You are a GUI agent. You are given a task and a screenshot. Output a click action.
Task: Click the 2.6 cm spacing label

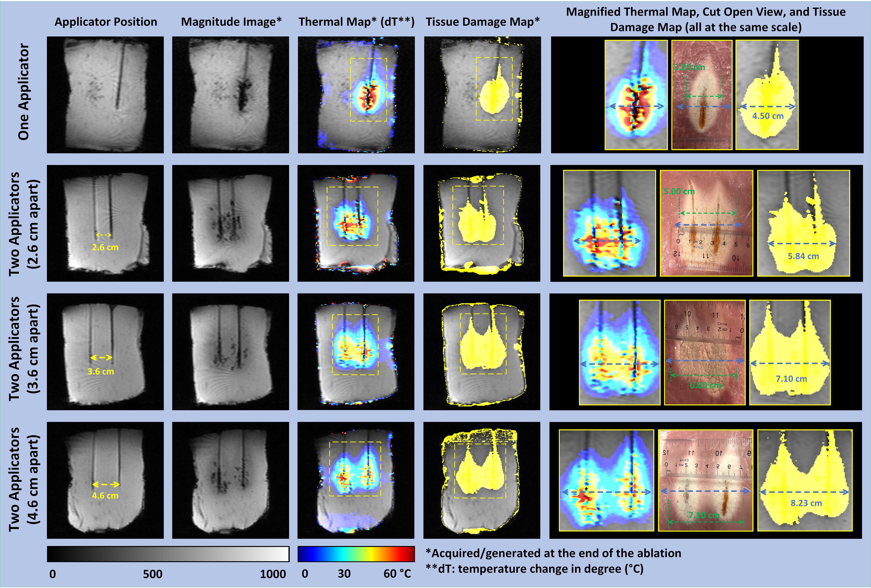coord(105,247)
